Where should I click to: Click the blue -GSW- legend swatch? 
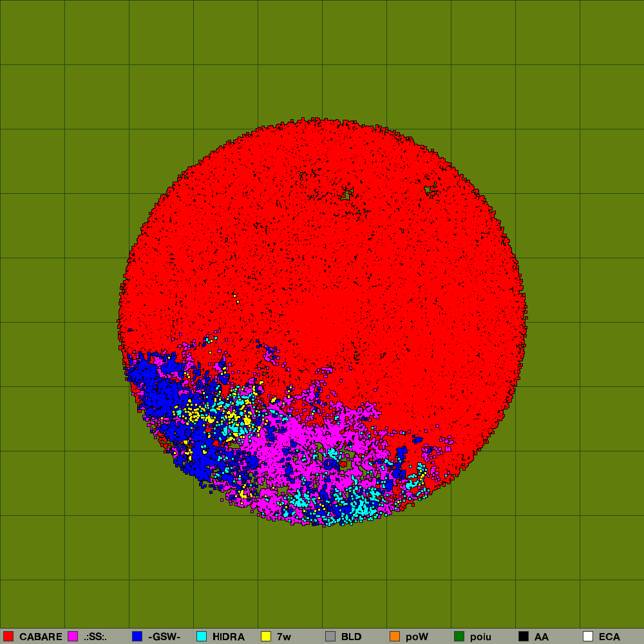pyautogui.click(x=137, y=636)
